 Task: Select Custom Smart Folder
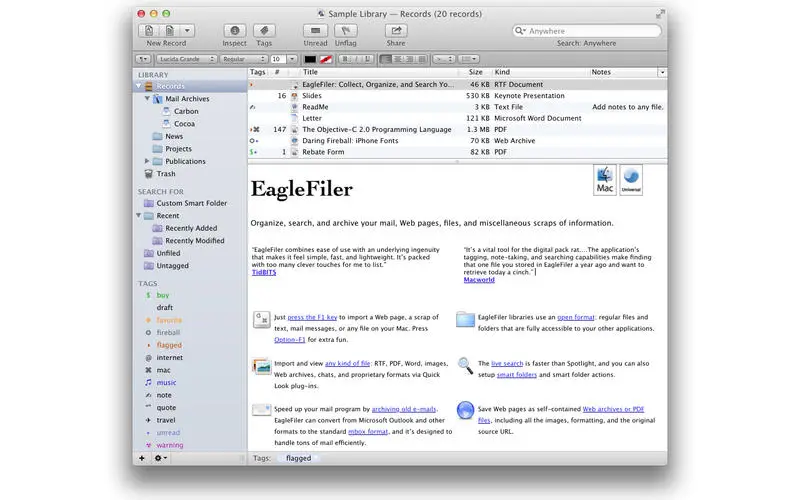(x=191, y=203)
